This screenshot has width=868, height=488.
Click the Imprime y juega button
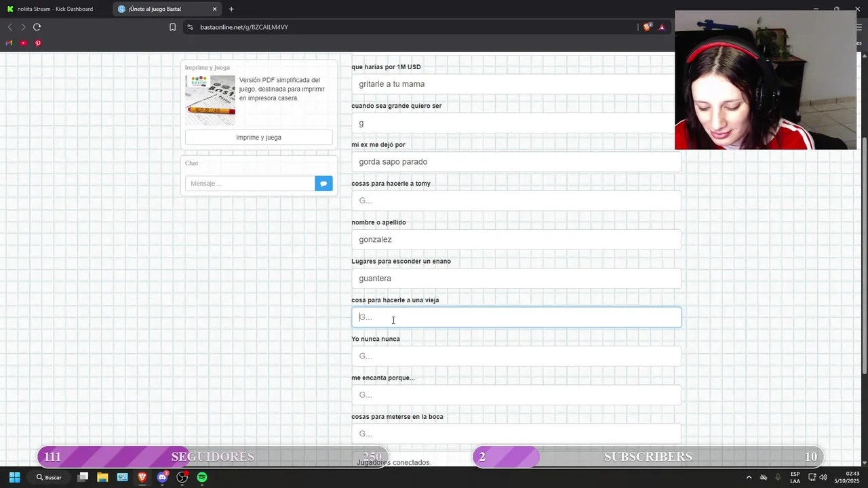pyautogui.click(x=258, y=138)
